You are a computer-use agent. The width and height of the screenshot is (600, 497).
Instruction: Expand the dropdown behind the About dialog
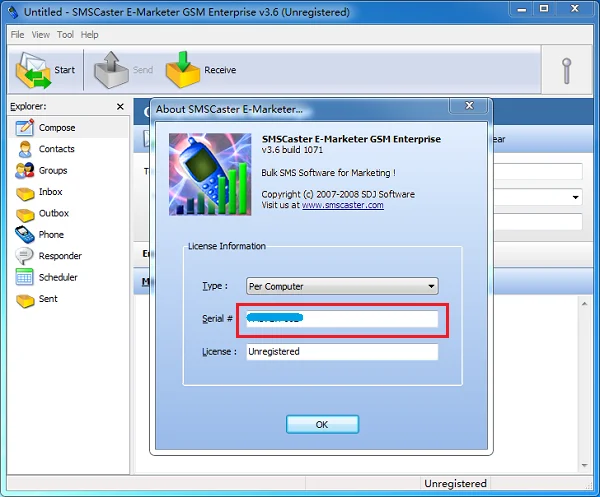tap(576, 197)
